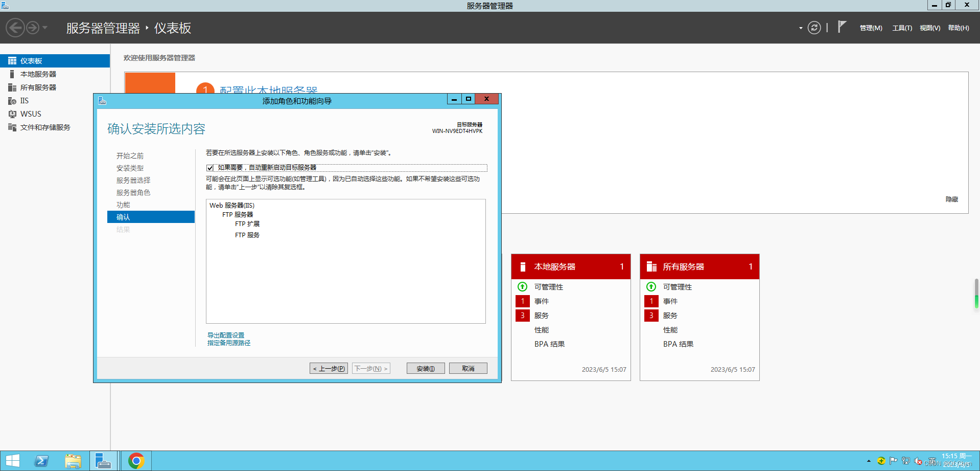Open the 视图(V) menu
Screen dimensions: 980x471
930,28
